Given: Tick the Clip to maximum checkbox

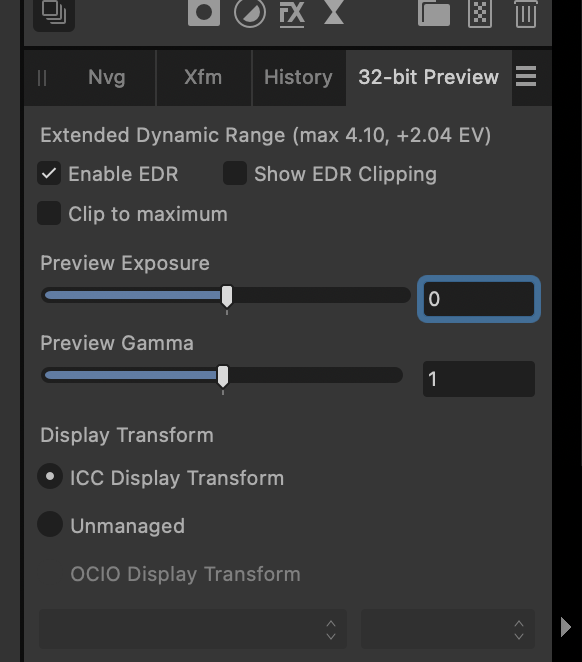Looking at the screenshot, I should 49,213.
